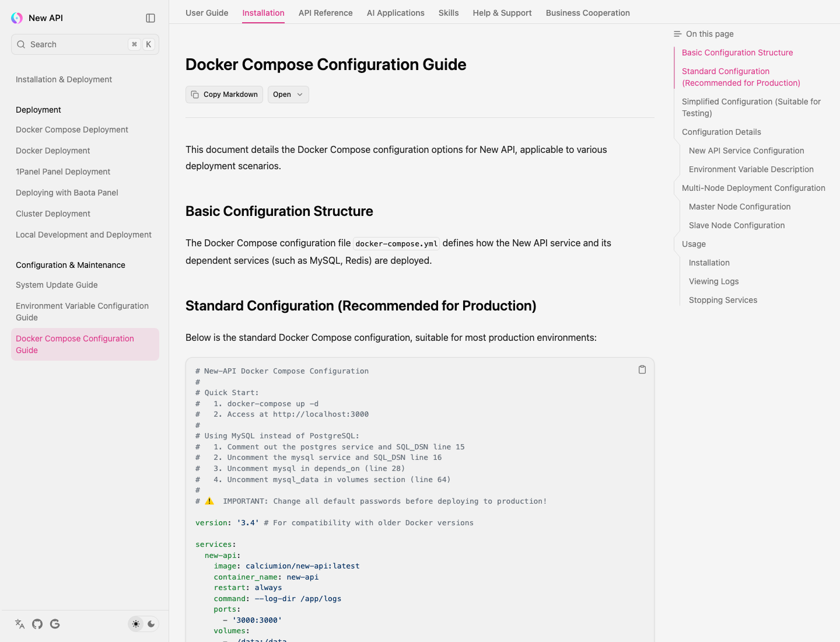
Task: Focus the Search input field
Action: (x=85, y=44)
